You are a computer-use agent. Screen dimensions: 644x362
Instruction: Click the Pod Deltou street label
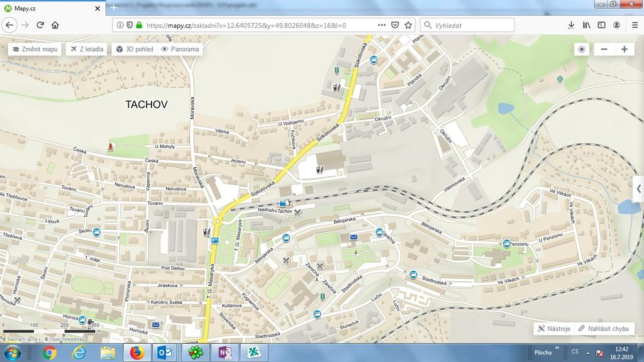[x=172, y=268]
